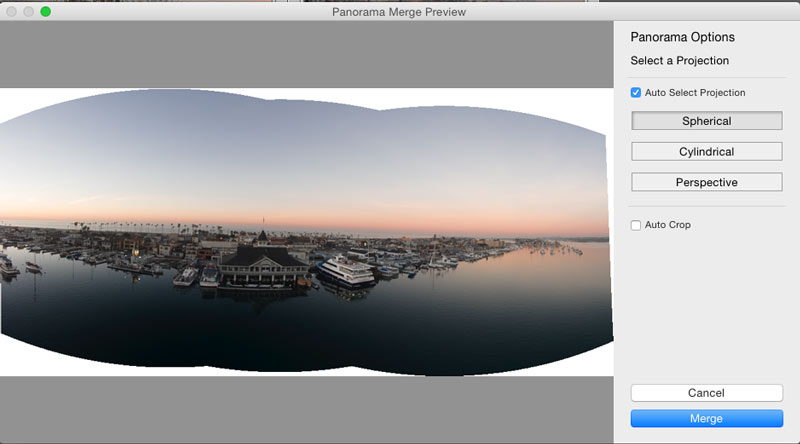Screen dimensions: 800x444
Task: Enable the Auto Select Projection checkbox
Action: pos(636,92)
